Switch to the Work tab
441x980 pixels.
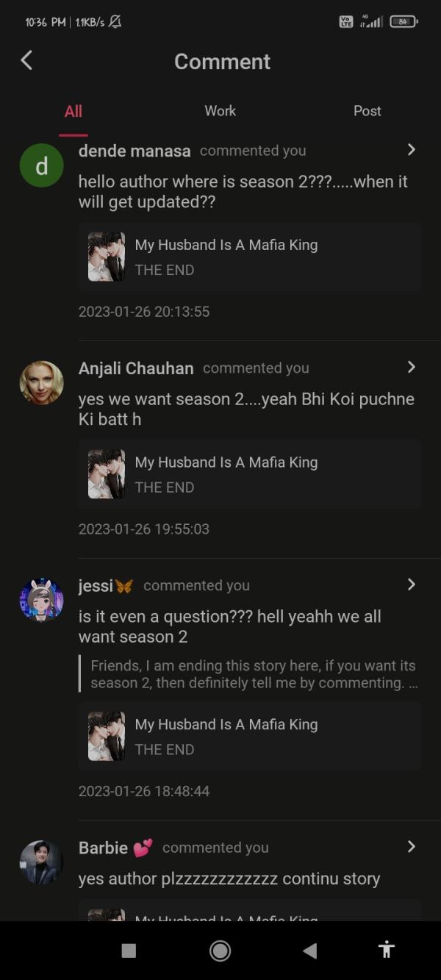click(x=220, y=111)
